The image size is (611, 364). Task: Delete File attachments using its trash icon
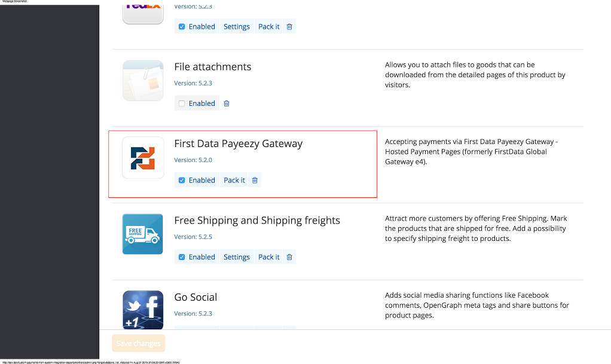(226, 103)
